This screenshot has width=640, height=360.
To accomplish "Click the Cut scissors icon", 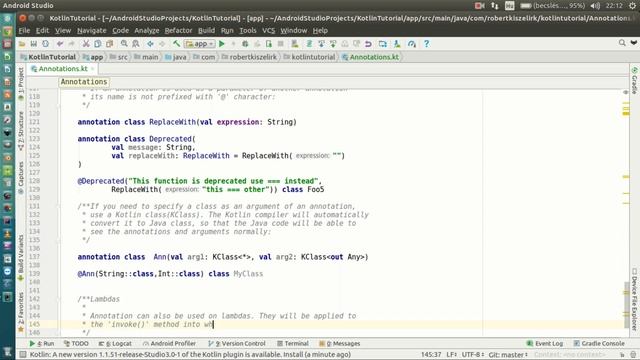I will 86,44.
